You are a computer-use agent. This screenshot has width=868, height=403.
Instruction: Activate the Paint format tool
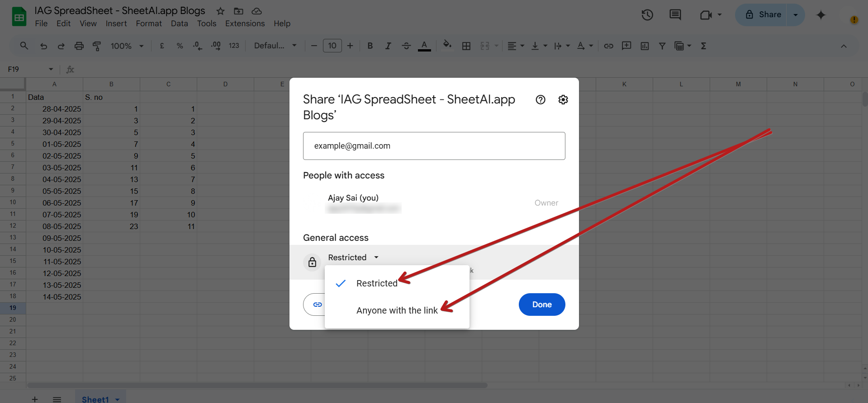(x=97, y=46)
